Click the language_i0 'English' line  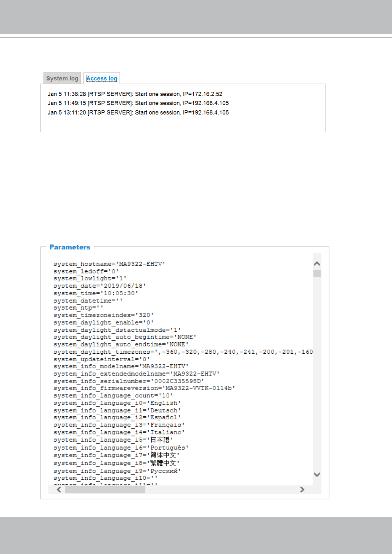pos(117,403)
